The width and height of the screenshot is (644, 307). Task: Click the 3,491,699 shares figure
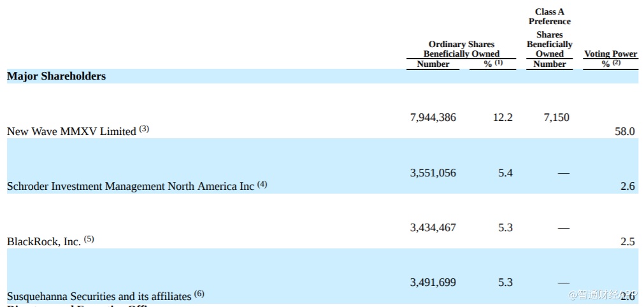coord(433,283)
